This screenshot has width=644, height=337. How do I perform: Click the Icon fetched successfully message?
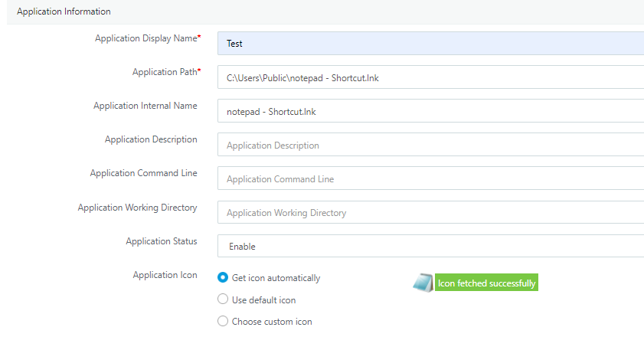point(486,283)
